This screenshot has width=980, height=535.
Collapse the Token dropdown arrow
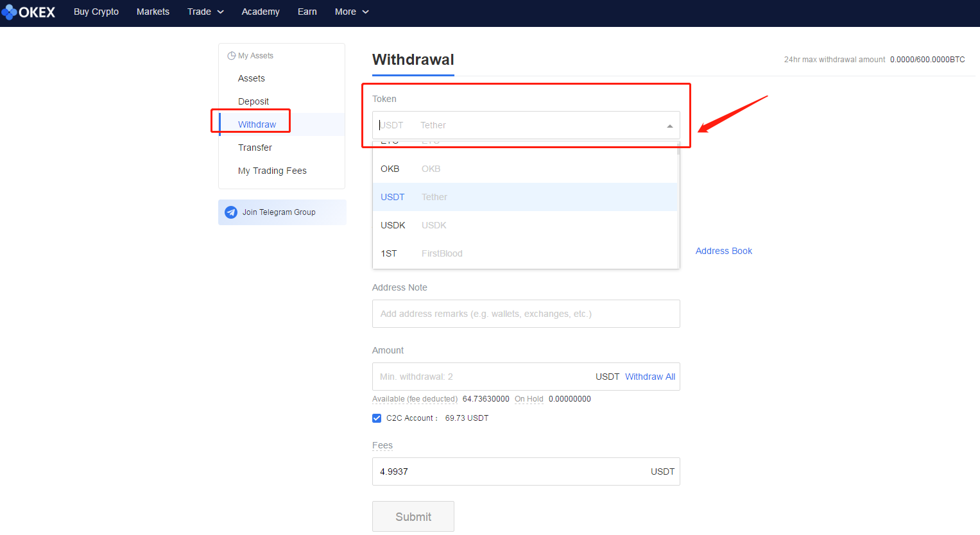click(x=669, y=126)
